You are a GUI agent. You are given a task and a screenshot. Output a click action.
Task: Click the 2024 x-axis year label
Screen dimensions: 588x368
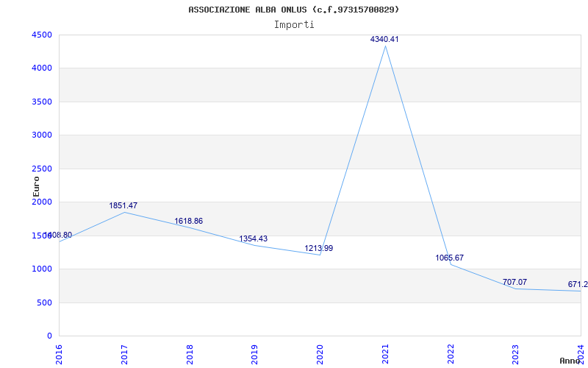[x=581, y=354]
